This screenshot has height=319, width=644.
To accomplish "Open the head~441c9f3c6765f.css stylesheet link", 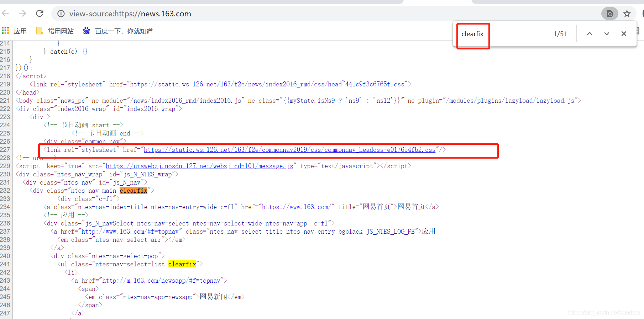I will (267, 84).
